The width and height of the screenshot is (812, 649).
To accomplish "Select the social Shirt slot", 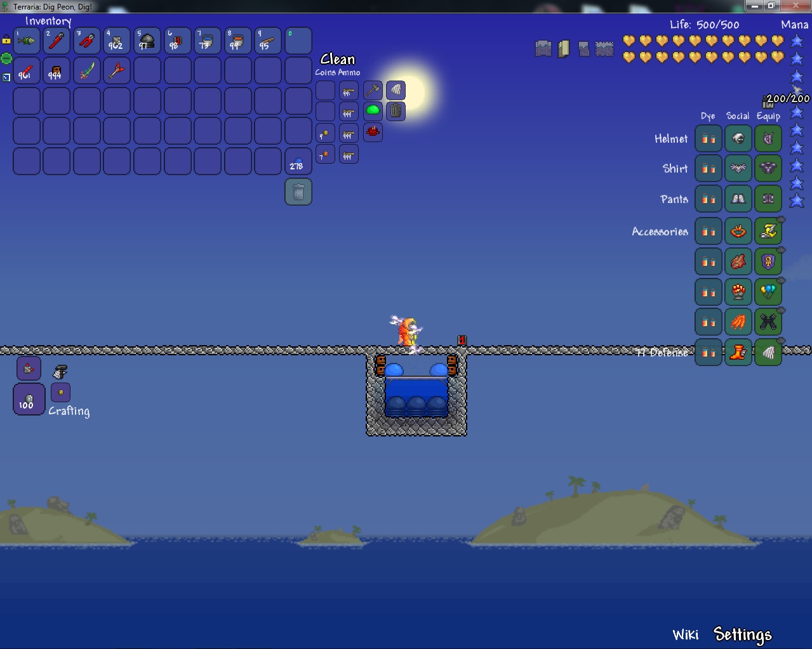I will [x=738, y=168].
